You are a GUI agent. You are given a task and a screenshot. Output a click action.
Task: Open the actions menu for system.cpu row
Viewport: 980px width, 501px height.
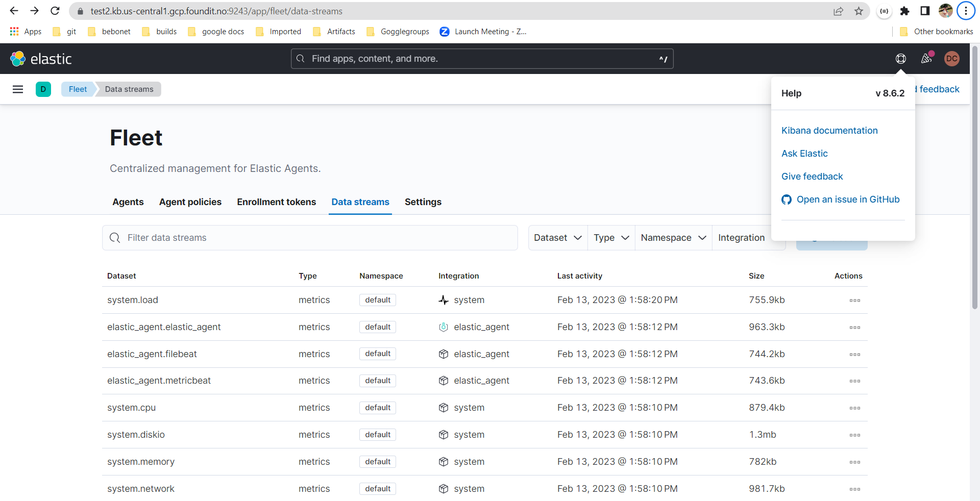click(x=854, y=408)
